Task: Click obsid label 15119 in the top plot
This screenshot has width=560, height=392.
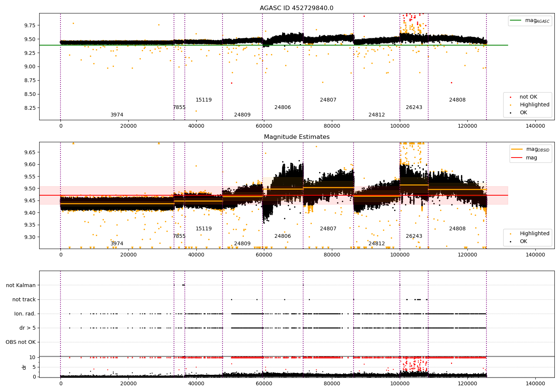Action: coord(204,100)
